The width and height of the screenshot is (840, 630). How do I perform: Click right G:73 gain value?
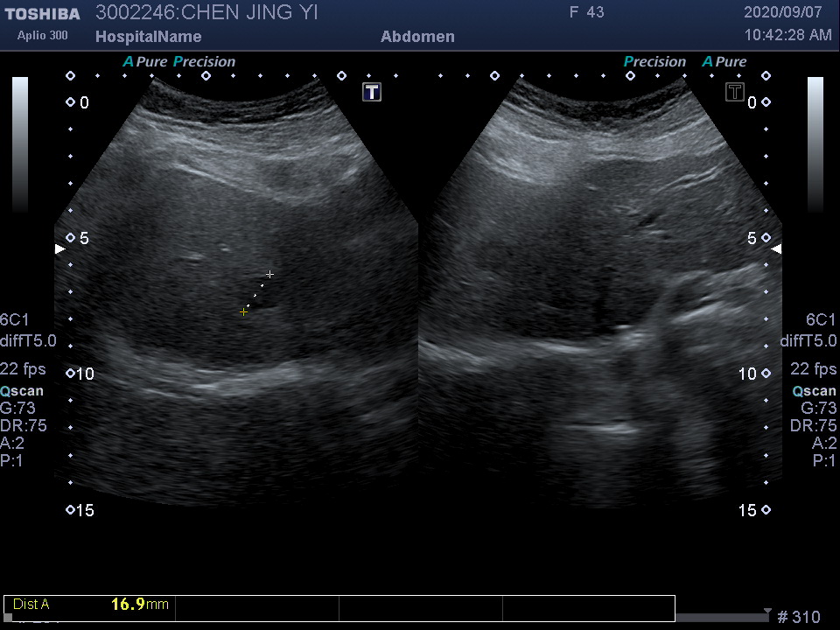pos(819,409)
